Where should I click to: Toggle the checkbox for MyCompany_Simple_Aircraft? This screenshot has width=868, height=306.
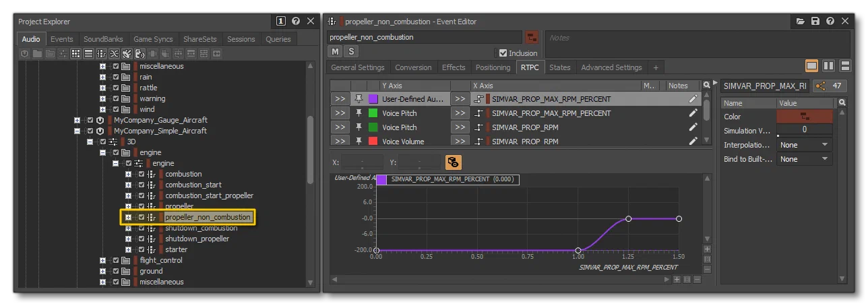(90, 131)
